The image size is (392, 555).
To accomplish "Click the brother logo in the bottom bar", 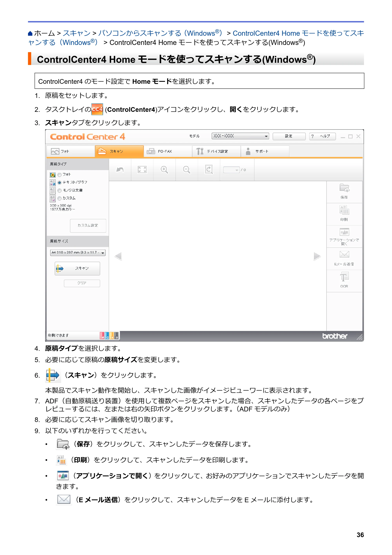I will pos(335,336).
